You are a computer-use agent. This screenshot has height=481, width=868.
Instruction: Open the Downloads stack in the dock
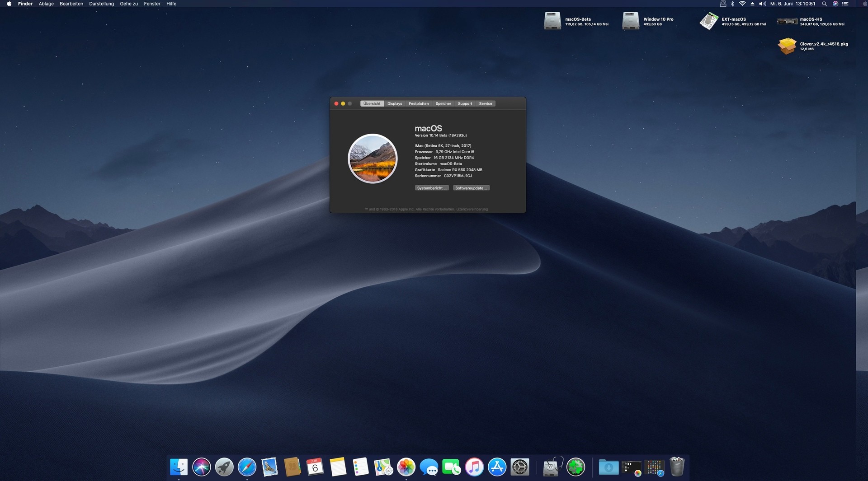point(609,467)
